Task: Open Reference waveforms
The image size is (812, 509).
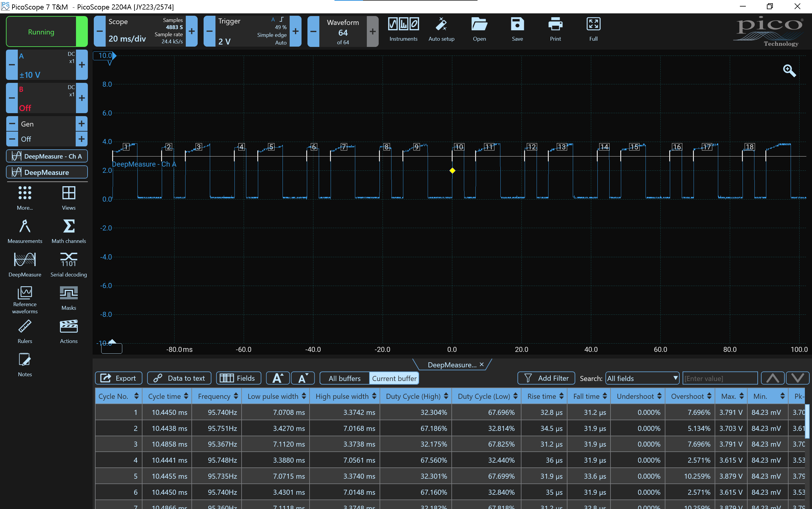Action: [25, 300]
